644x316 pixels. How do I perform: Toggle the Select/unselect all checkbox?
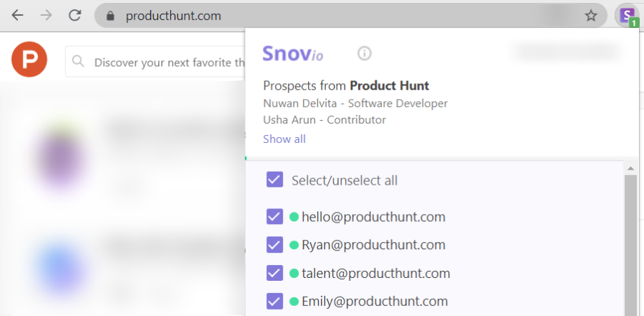click(275, 180)
